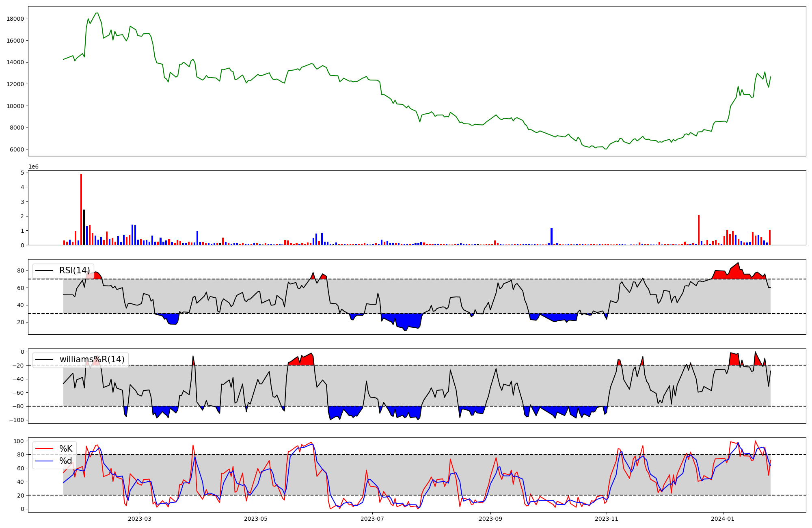Click the 18000 price axis label

15,19
